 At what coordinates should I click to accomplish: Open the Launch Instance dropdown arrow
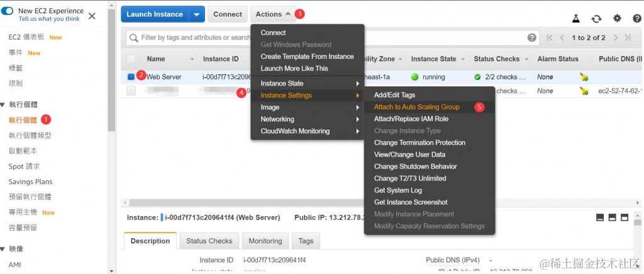point(197,14)
